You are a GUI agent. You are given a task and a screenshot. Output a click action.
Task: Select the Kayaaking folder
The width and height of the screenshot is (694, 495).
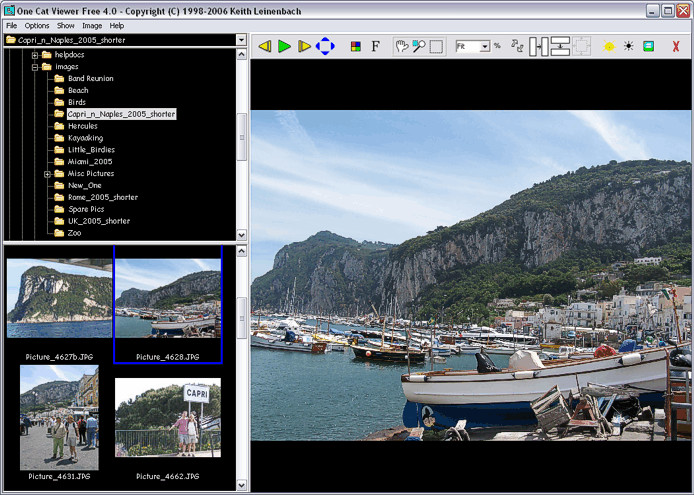pyautogui.click(x=85, y=138)
